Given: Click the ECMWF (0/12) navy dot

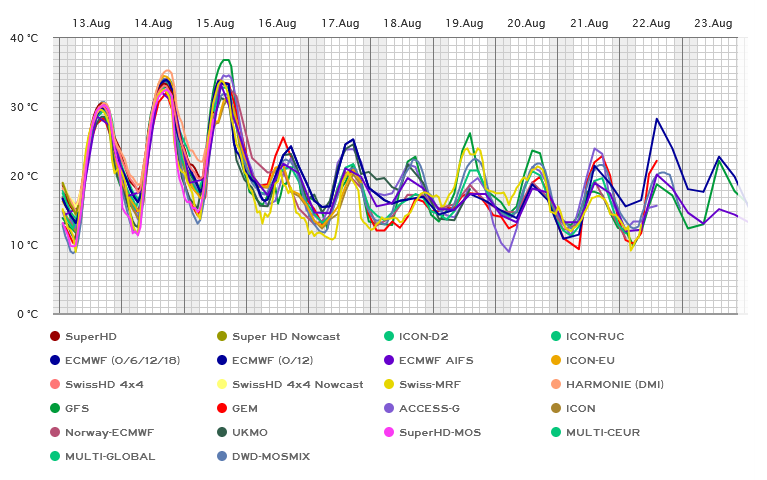Looking at the screenshot, I should pyautogui.click(x=222, y=360).
